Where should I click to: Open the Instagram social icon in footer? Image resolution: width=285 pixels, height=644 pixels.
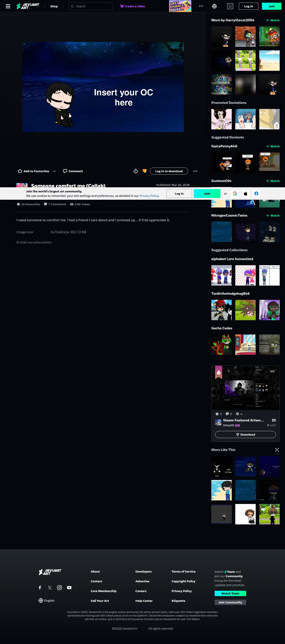(59, 587)
